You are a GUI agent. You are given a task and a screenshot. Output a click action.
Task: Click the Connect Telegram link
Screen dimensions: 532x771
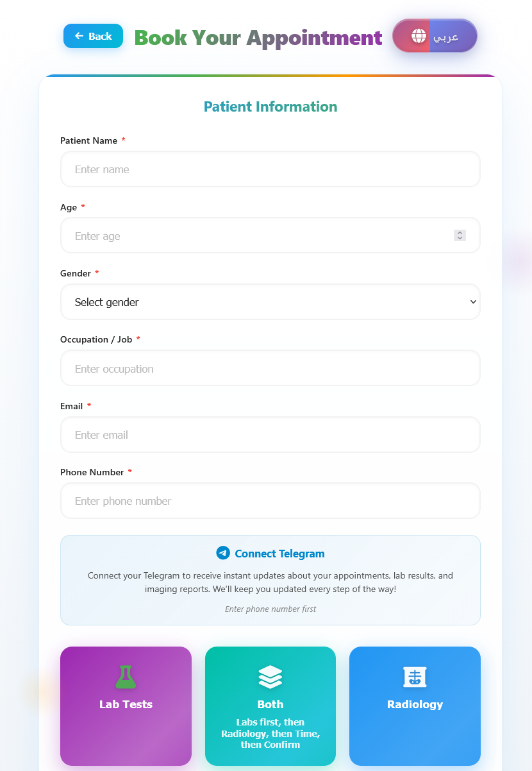[x=279, y=554]
